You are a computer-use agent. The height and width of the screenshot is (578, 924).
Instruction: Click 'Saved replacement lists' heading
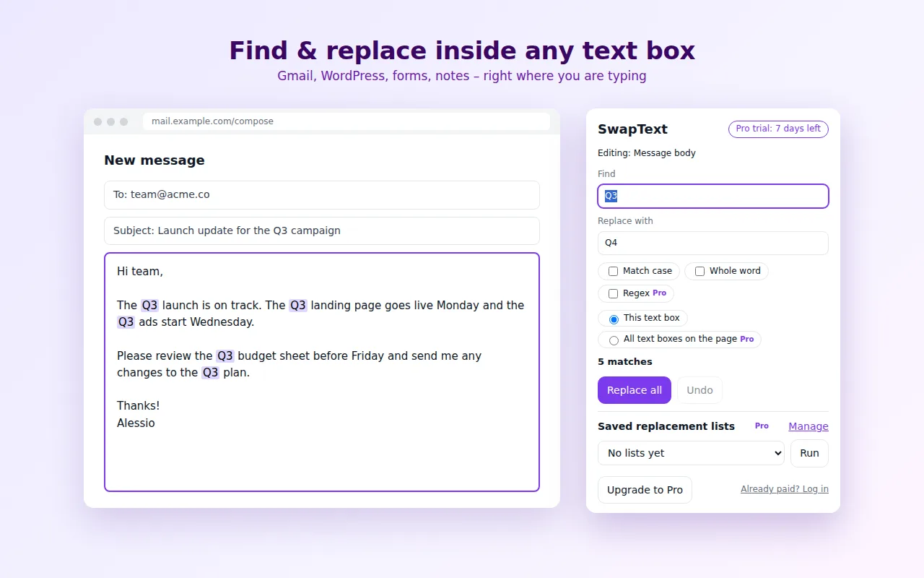[x=666, y=426]
